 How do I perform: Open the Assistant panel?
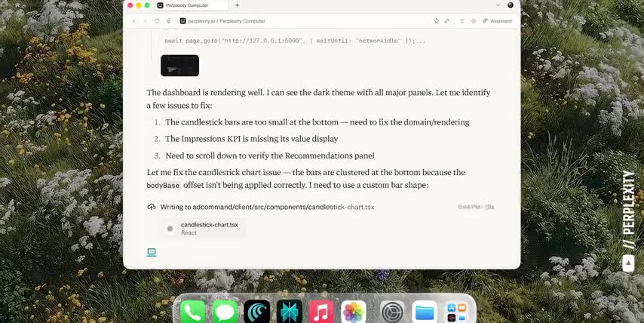(497, 21)
